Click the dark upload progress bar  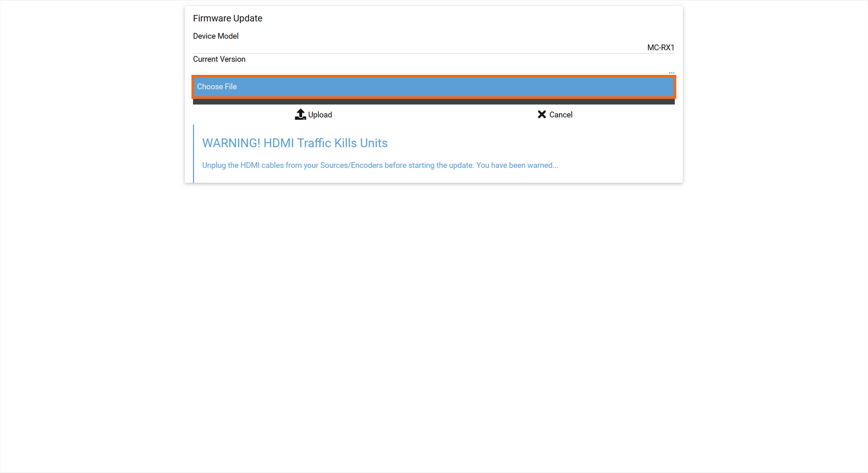pos(434,102)
